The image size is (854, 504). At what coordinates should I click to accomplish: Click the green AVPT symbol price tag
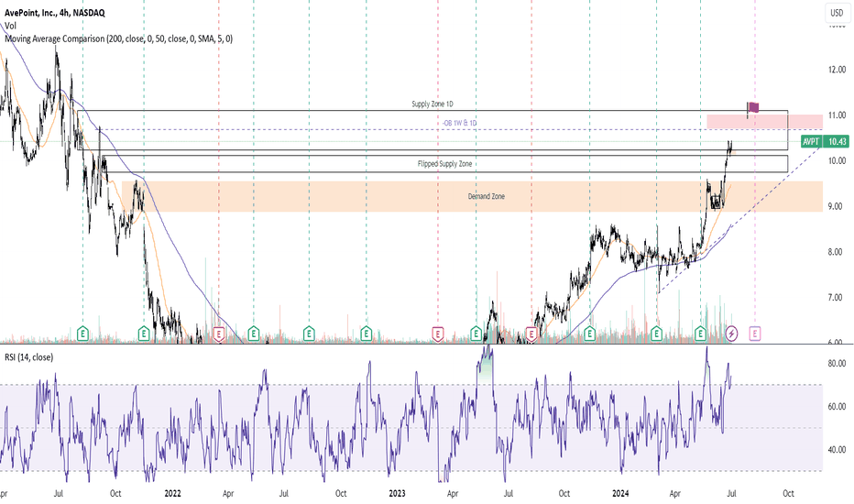click(811, 142)
